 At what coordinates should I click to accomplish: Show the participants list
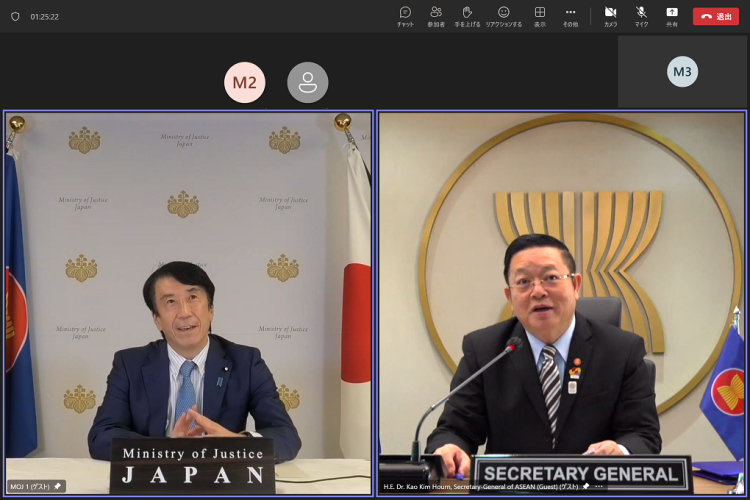tap(436, 16)
